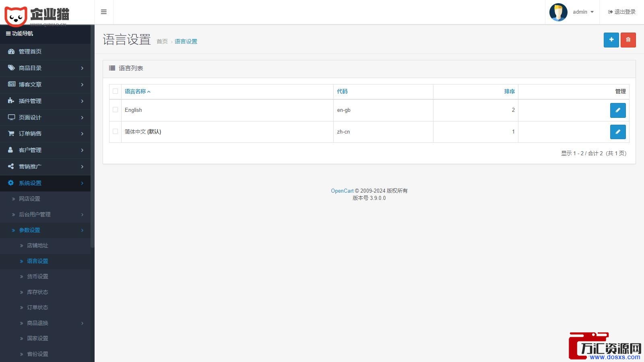Image resolution: width=644 pixels, height=362 pixels.
Task: Edit the English language row with pencil icon
Action: 617,110
